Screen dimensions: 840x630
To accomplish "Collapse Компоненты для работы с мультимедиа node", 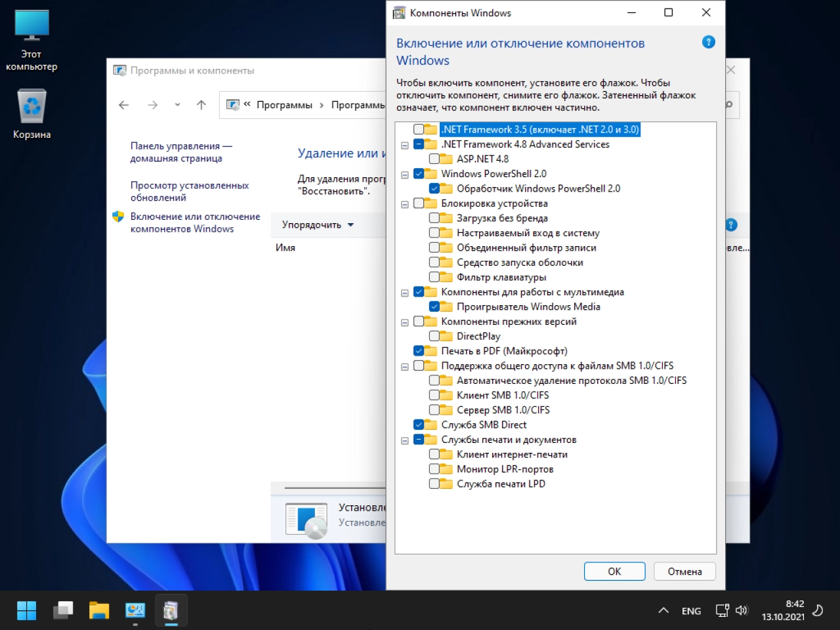I will [x=405, y=293].
